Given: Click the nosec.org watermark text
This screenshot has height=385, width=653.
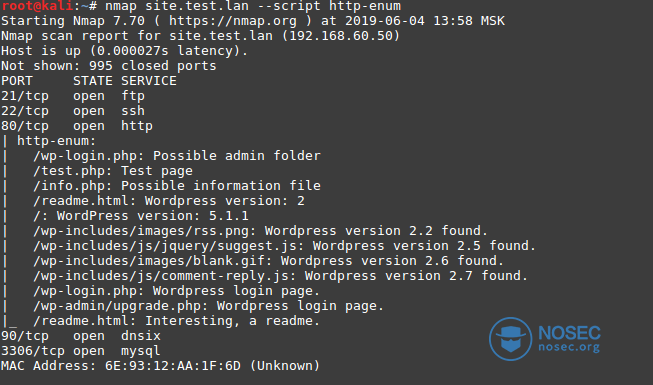Looking at the screenshot, I should click(569, 347).
